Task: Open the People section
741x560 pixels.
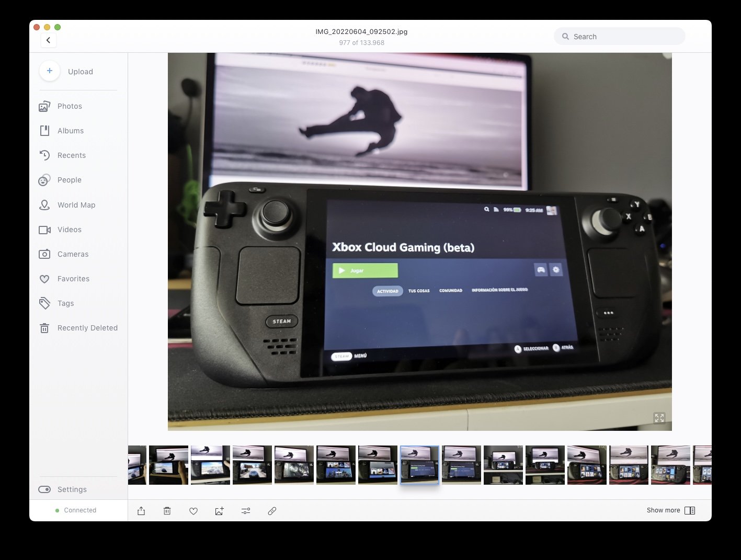Action: [70, 180]
